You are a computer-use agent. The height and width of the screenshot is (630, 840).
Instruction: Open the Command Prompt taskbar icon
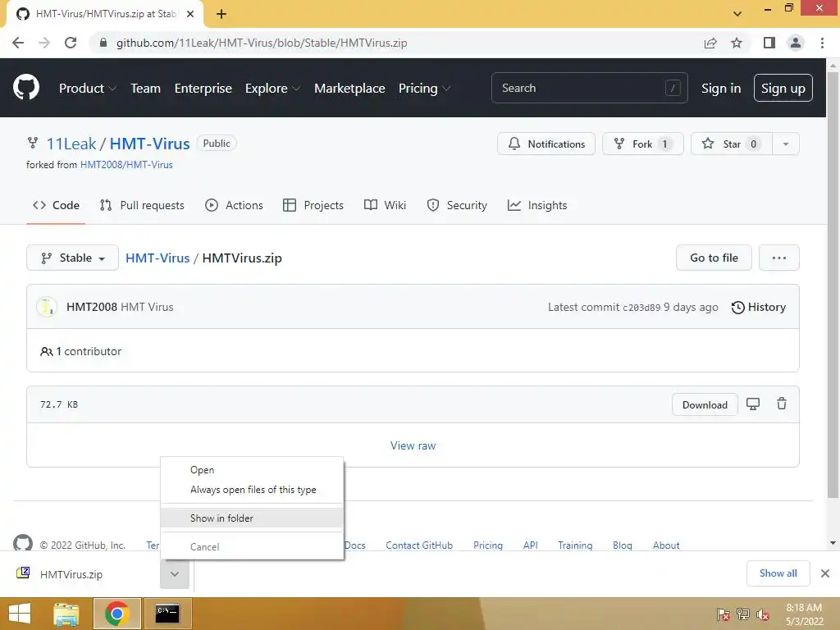[x=167, y=614]
